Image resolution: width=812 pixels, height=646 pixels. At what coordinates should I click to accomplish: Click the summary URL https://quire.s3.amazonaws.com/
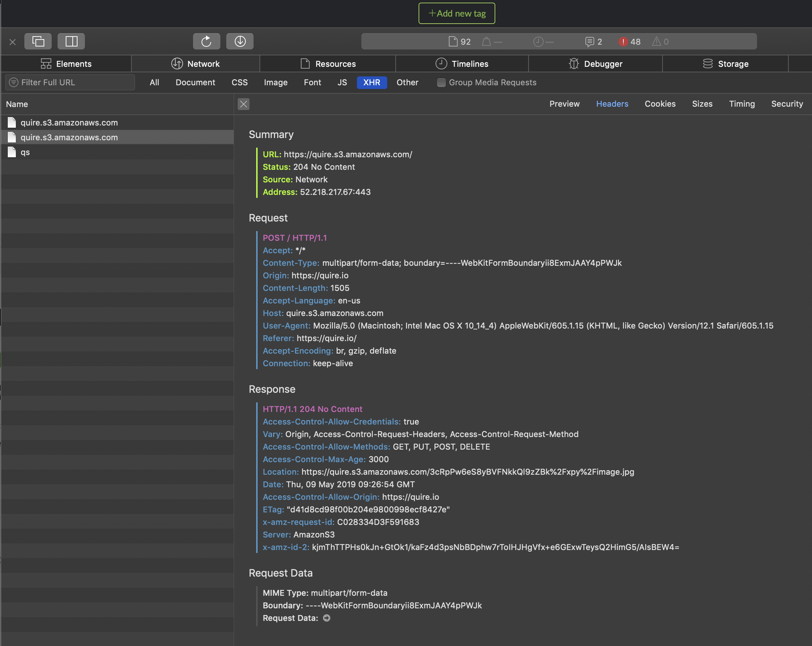coord(348,154)
